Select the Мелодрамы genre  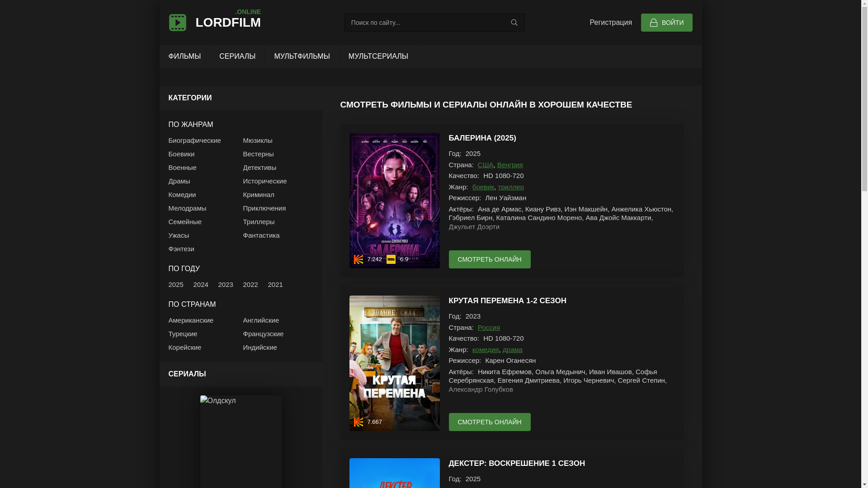coord(187,208)
